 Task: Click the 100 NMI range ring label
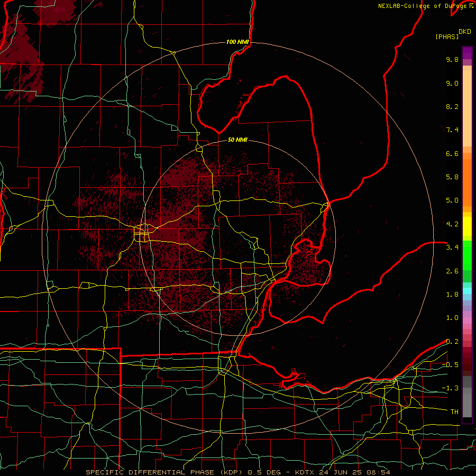click(237, 42)
